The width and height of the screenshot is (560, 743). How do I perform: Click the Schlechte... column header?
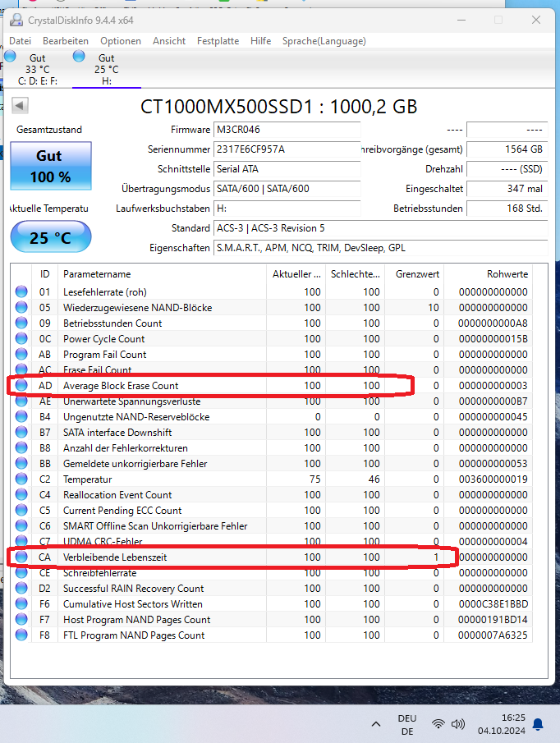(x=356, y=274)
